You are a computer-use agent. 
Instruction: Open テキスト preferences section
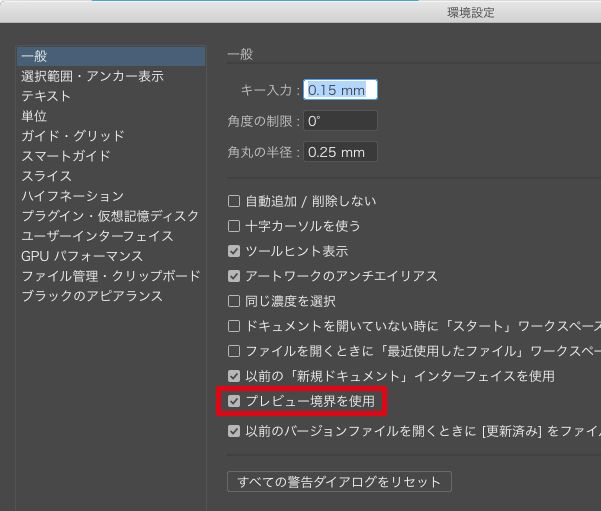[x=46, y=96]
